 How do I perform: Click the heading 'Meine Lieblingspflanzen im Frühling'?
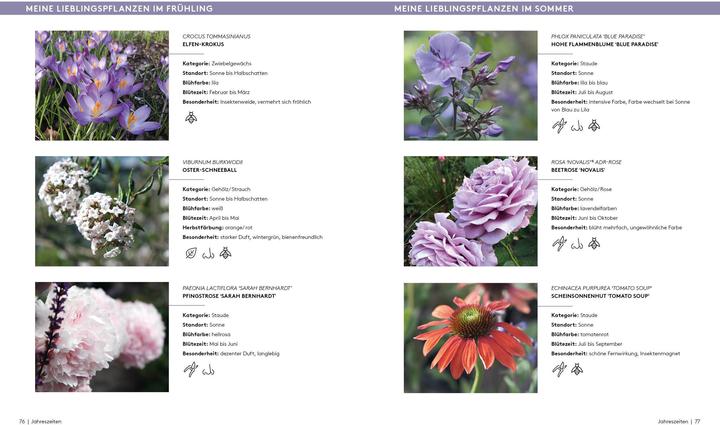(119, 8)
